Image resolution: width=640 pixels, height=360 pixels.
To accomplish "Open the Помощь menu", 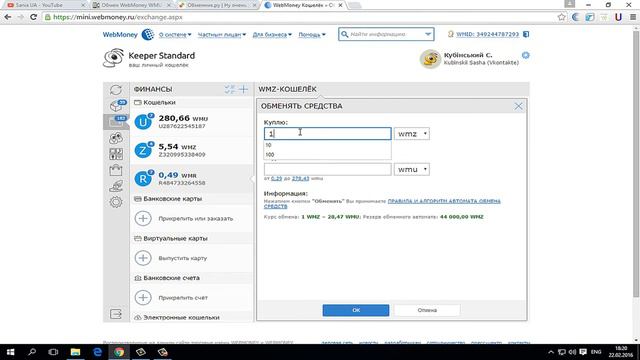I will 312,35.
